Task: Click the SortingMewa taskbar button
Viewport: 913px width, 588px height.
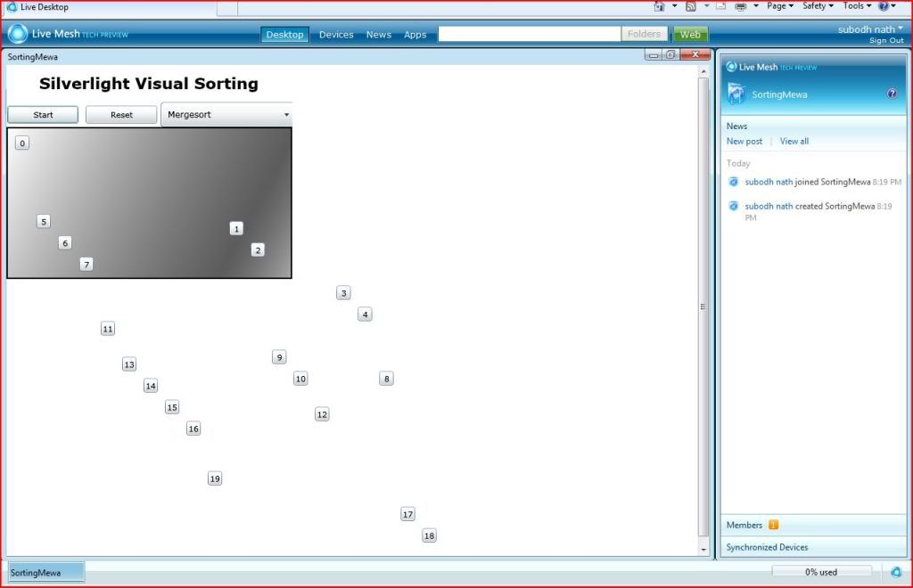Action: click(46, 572)
